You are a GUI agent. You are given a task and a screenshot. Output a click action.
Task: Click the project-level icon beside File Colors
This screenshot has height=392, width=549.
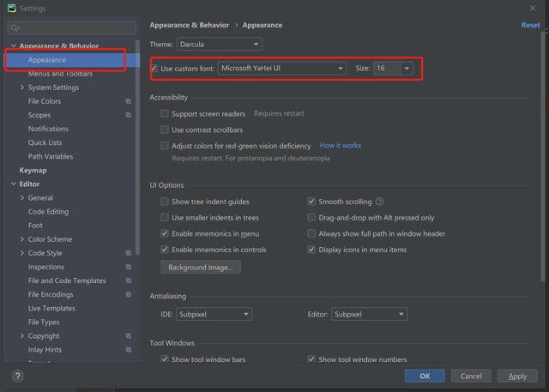[x=129, y=101]
